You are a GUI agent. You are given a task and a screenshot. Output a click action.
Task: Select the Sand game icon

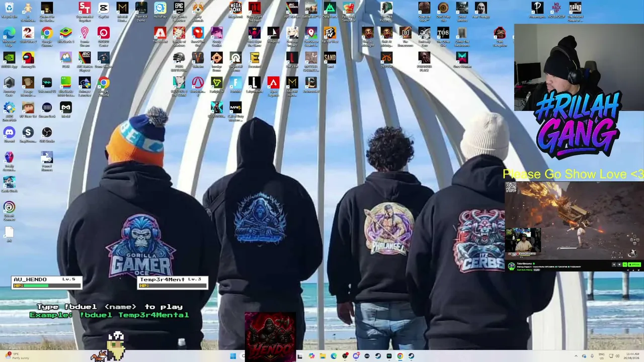[330, 60]
